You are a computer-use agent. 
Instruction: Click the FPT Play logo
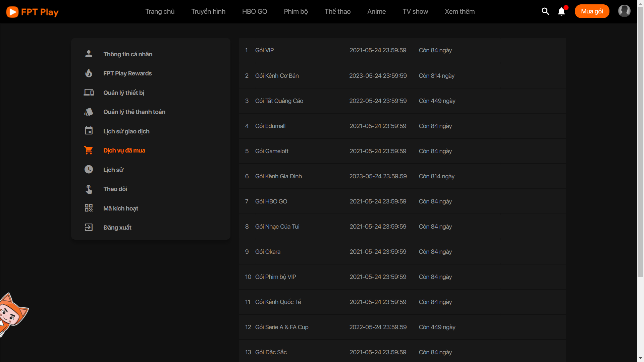coord(33,12)
